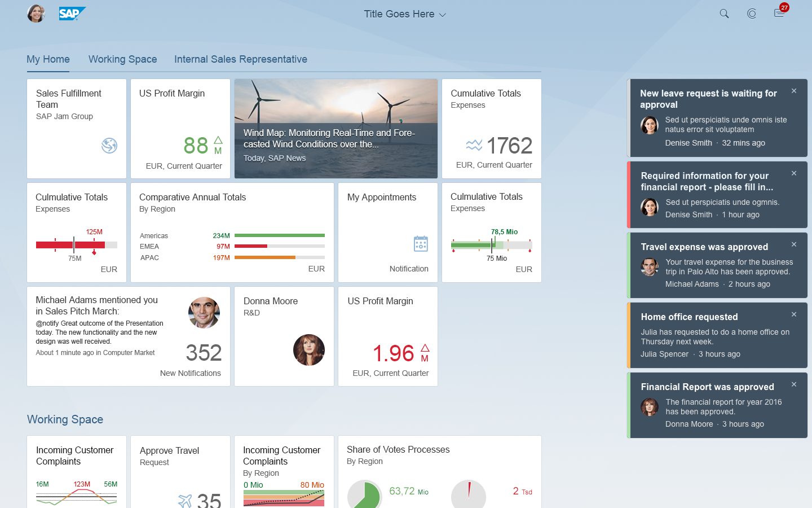Dismiss the Home office requested notification
Viewport: 812px width, 508px height.
[x=794, y=314]
